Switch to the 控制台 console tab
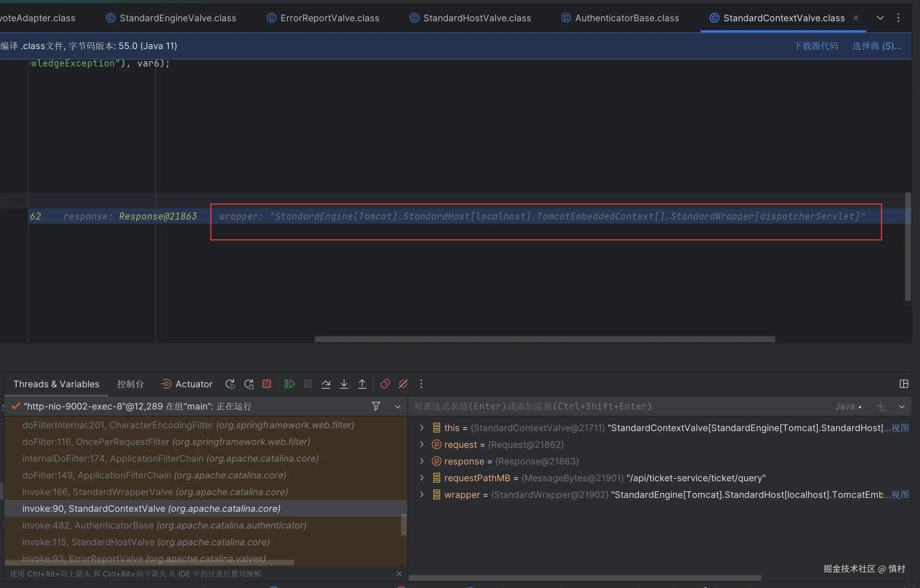The image size is (920, 588). coord(130,384)
